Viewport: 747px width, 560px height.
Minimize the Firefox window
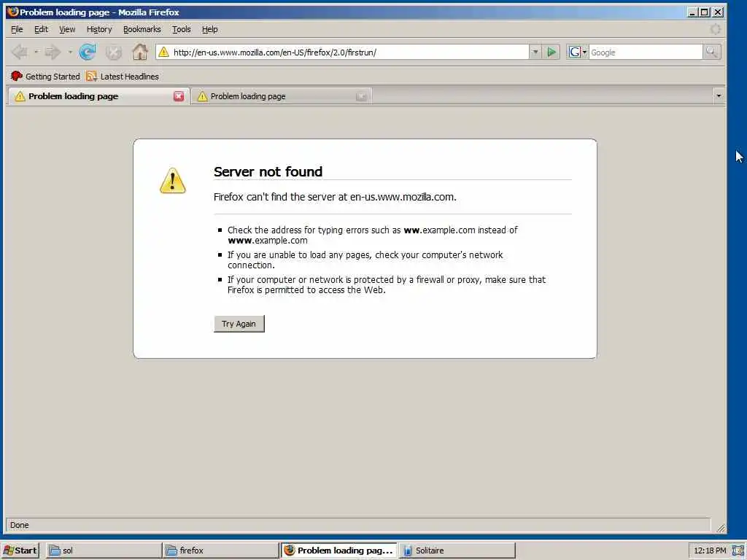tap(692, 12)
